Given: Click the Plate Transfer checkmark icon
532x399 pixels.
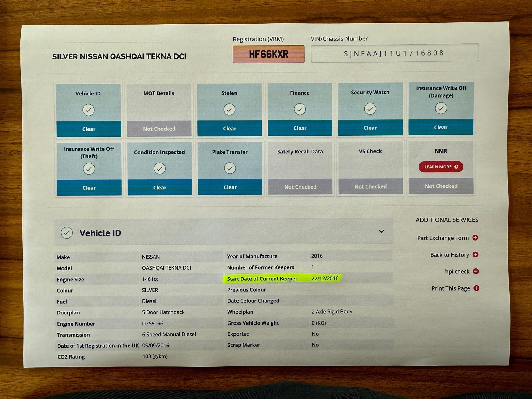Looking at the screenshot, I should (230, 168).
